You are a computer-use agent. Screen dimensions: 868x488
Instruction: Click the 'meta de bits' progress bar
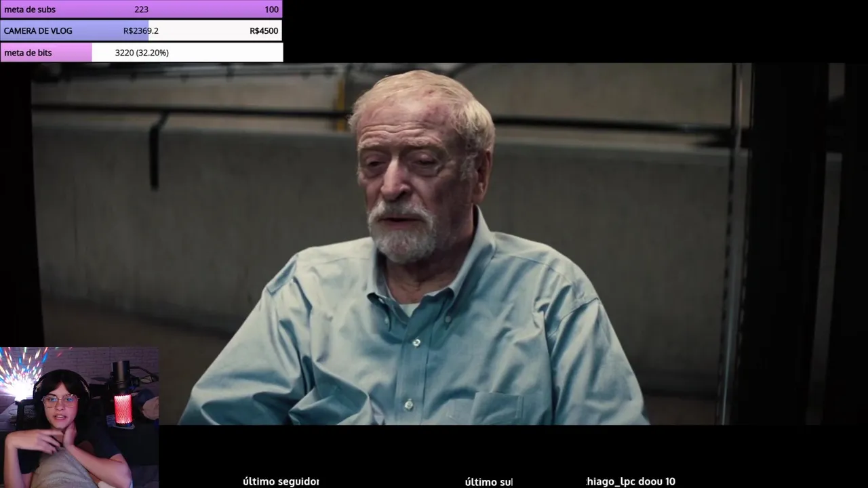click(x=141, y=52)
